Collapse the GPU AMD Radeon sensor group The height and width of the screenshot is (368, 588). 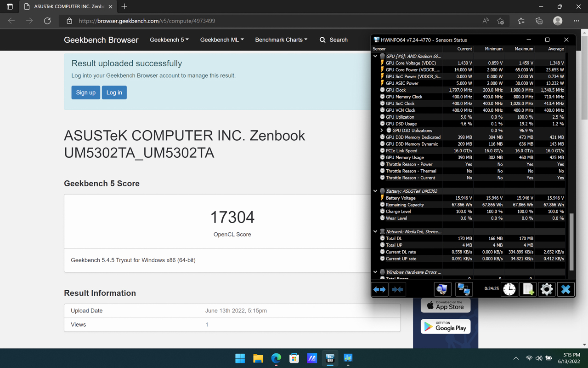[x=375, y=56]
